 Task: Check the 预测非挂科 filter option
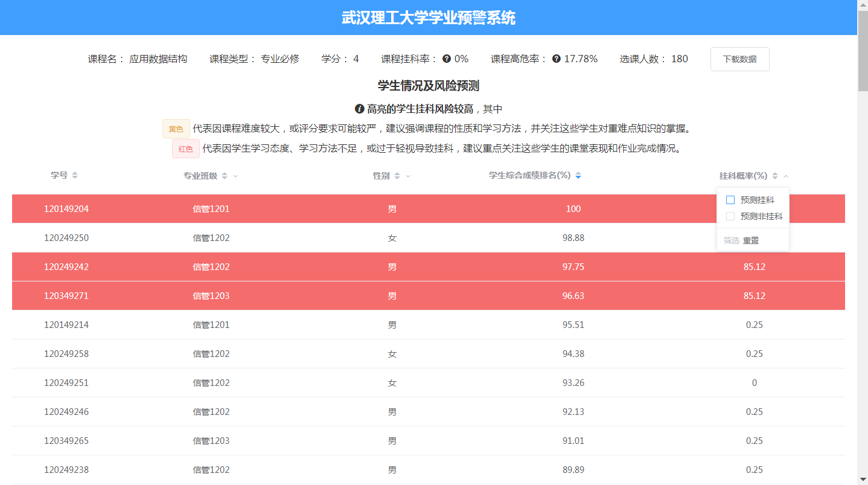tap(730, 216)
